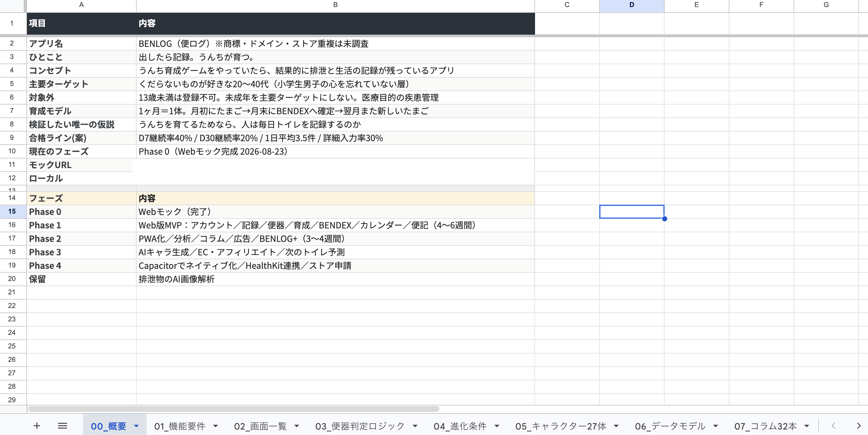
Task: Click the 現在のフェーズ cell
Action: click(81, 152)
